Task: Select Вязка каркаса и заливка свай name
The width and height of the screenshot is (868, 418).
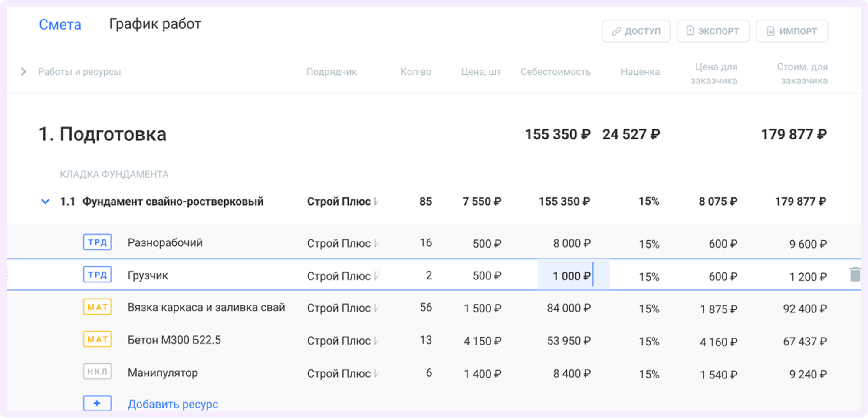Action: click(206, 307)
